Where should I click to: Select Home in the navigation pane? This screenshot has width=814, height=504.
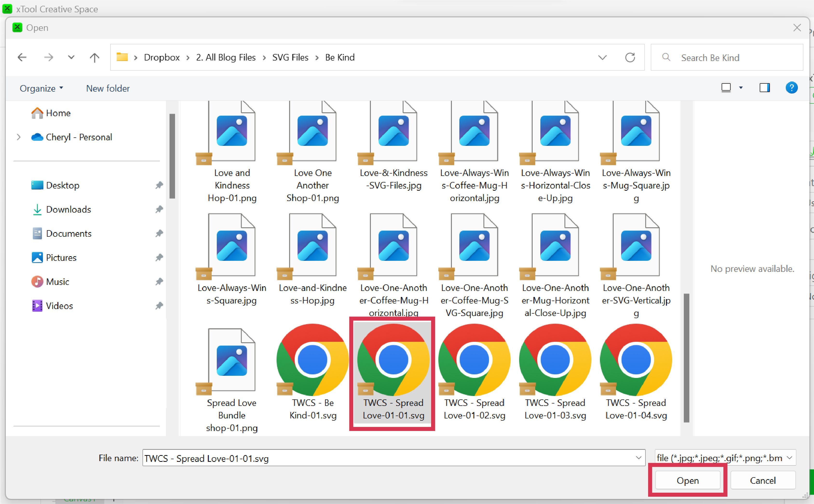[51, 113]
